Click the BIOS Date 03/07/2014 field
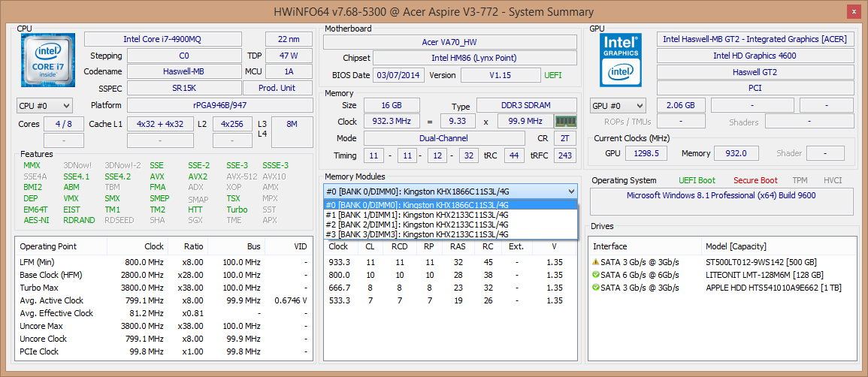The image size is (868, 377). (398, 76)
